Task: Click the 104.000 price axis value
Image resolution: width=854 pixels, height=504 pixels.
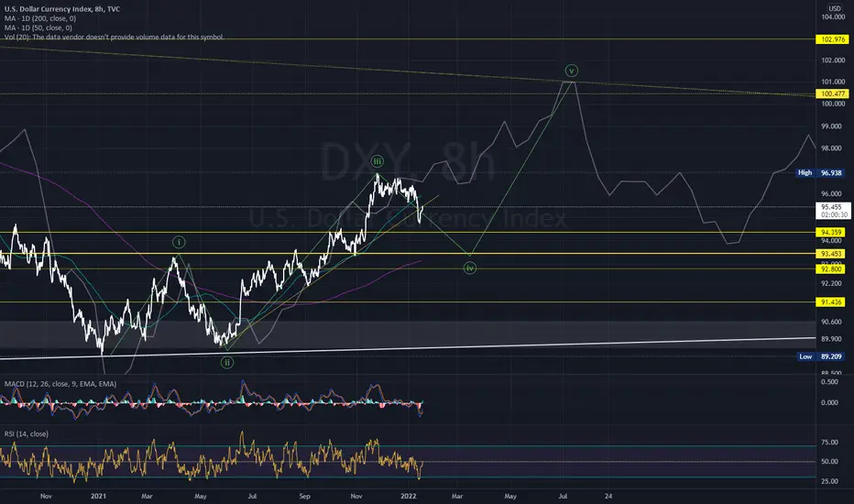Action: [833, 16]
